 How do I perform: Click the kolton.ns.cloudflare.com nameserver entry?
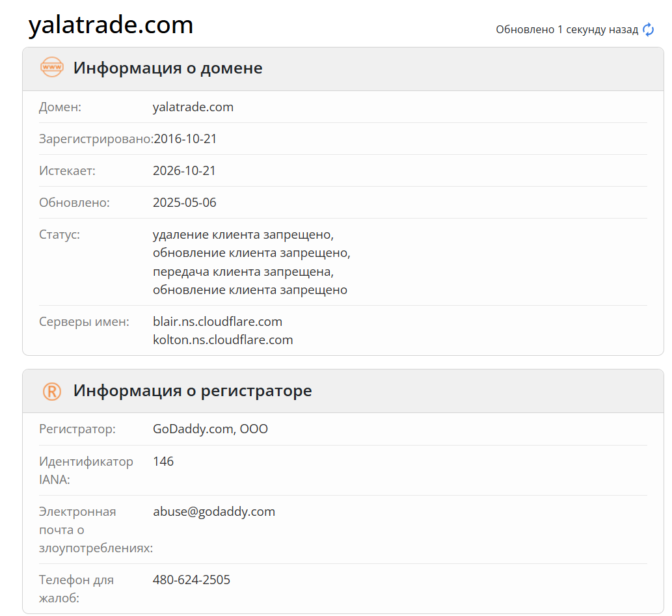click(x=223, y=340)
